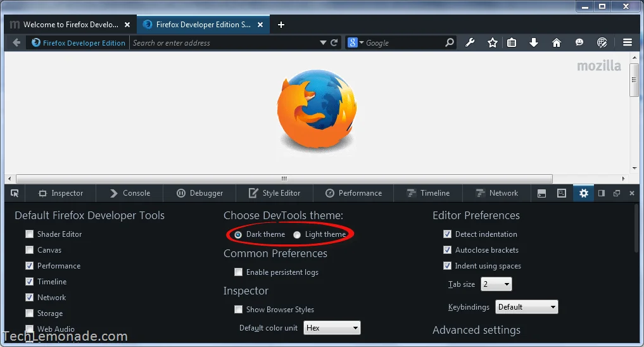Image resolution: width=644 pixels, height=347 pixels.
Task: Click the search magnifier icon
Action: coord(450,42)
